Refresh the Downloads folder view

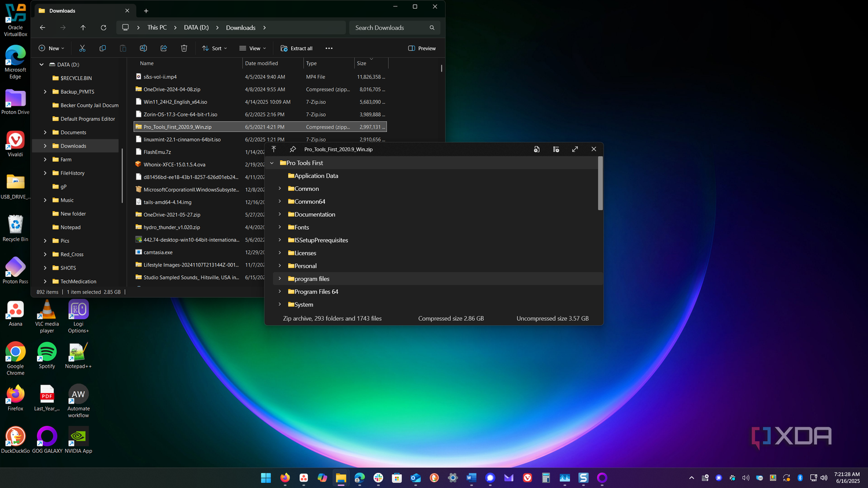104,28
